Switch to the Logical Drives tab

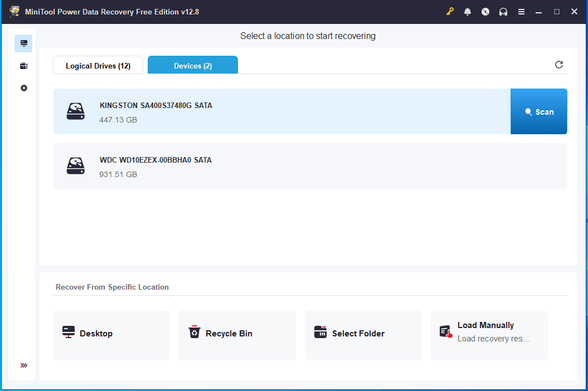click(x=98, y=65)
